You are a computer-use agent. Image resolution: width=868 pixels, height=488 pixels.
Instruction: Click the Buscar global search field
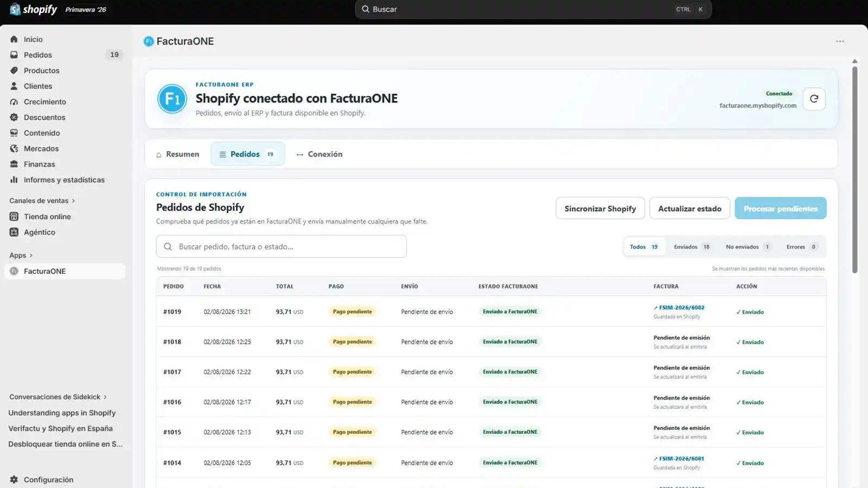click(533, 9)
